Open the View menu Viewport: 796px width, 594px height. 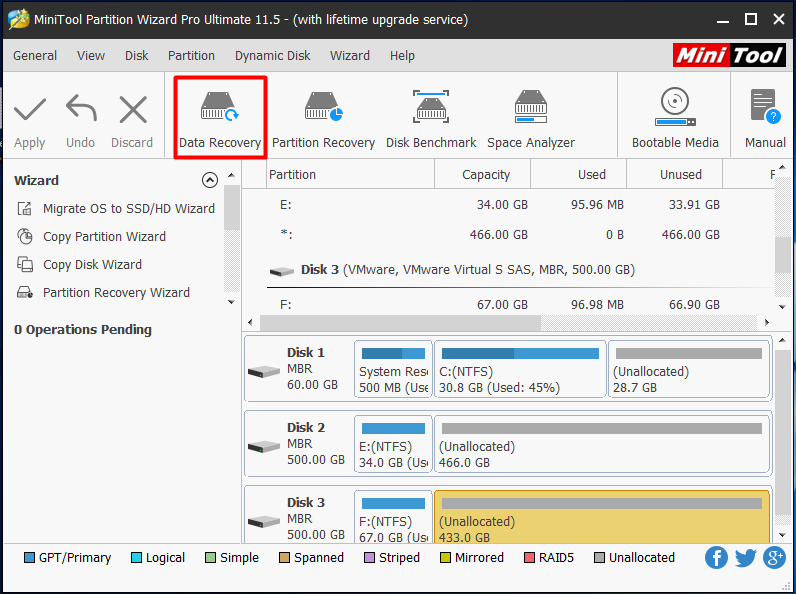tap(91, 55)
